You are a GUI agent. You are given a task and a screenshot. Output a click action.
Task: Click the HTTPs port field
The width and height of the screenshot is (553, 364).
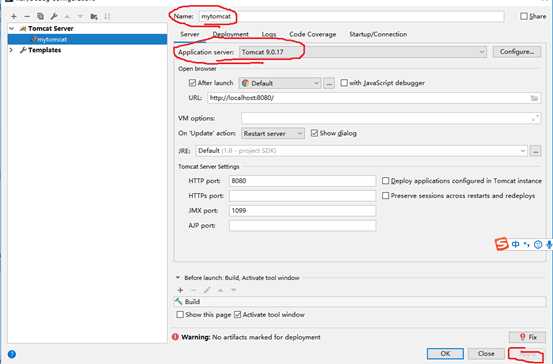click(x=302, y=196)
